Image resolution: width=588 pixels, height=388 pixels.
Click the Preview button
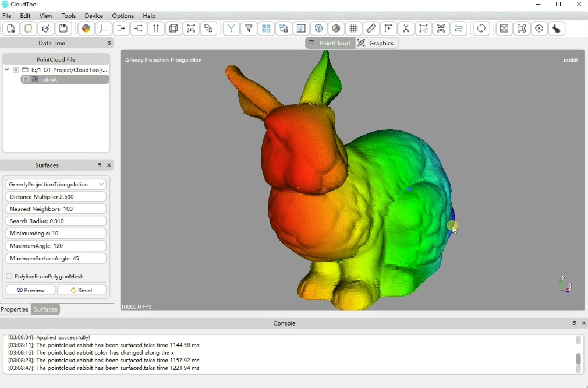click(30, 290)
